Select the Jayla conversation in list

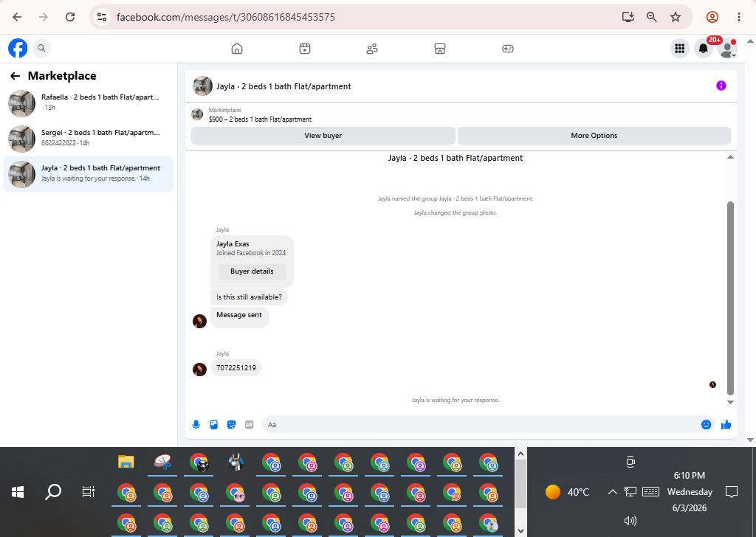pos(89,174)
